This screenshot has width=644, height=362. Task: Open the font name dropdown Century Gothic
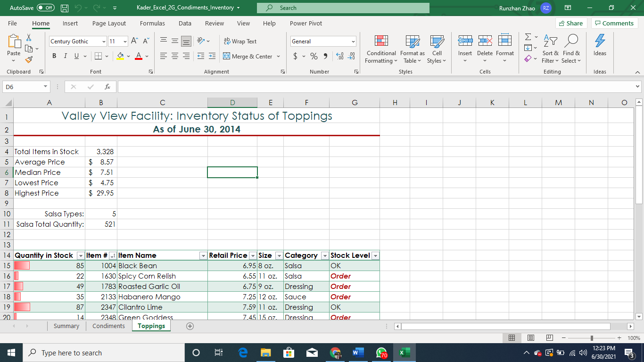click(104, 41)
